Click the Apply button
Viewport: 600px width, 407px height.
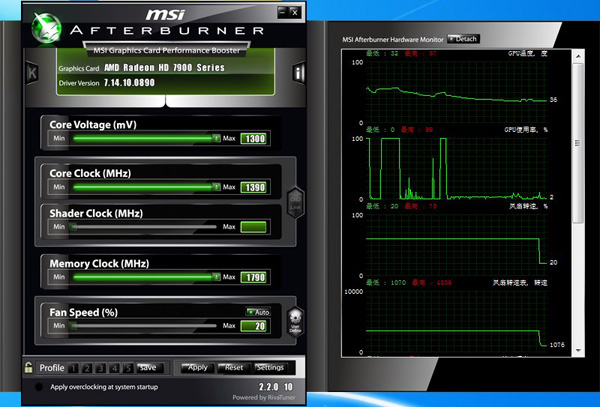pyautogui.click(x=197, y=368)
